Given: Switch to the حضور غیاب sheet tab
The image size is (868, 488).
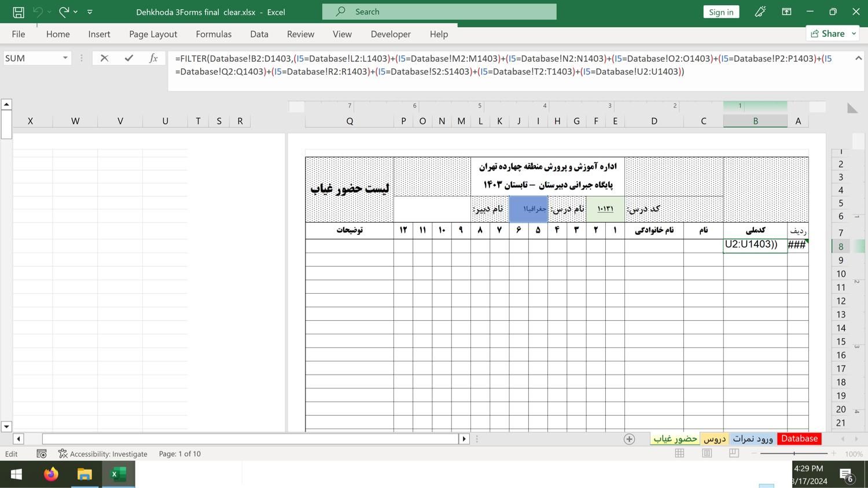Looking at the screenshot, I should (x=675, y=439).
